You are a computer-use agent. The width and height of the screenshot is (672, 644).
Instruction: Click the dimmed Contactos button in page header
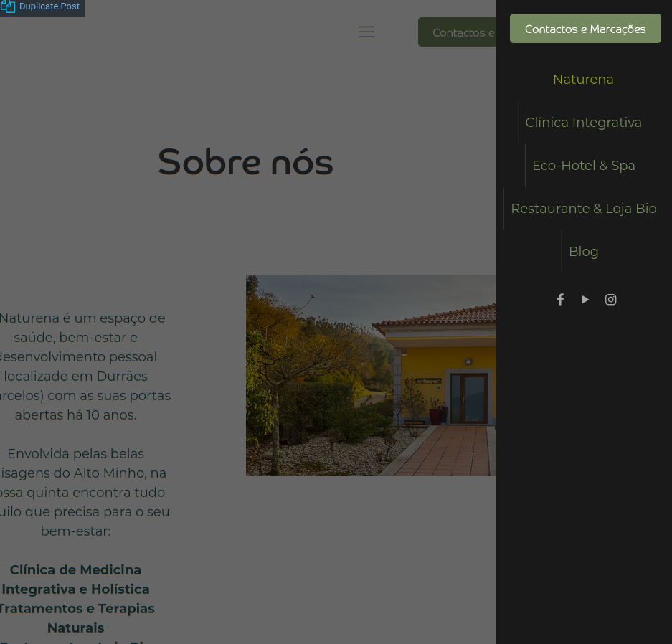pos(457,32)
